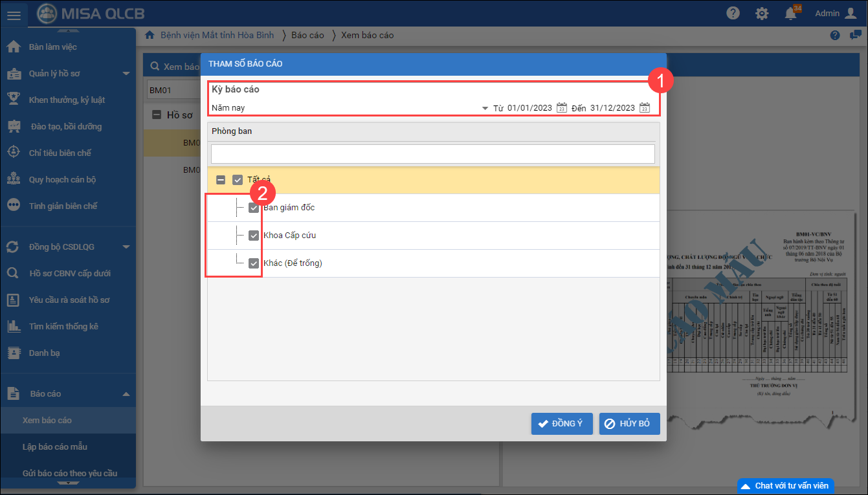Viewport: 868px width, 495px height.
Task: Open settings gear icon
Action: click(x=762, y=14)
